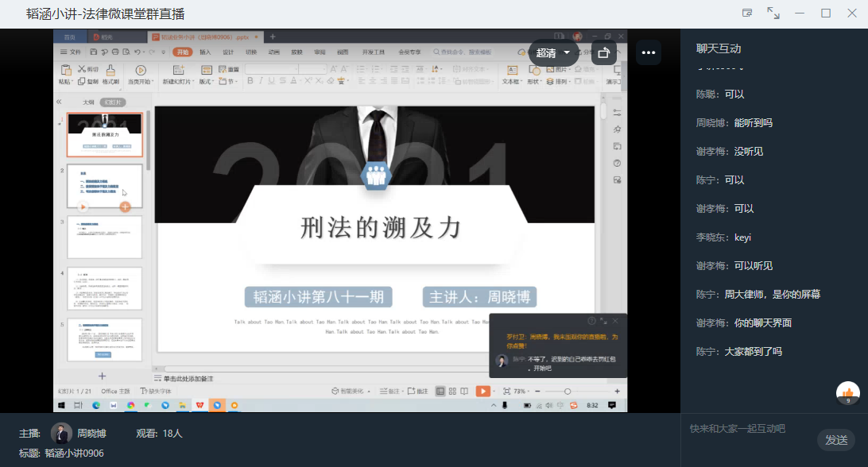Click the zoom in plus in status bar
The width and height of the screenshot is (868, 467).
(618, 392)
